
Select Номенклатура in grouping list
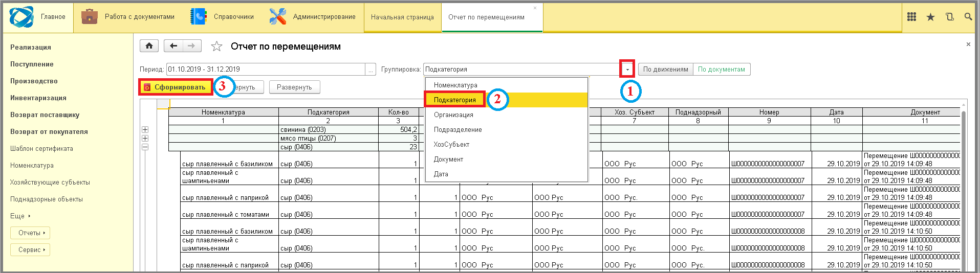click(506, 85)
